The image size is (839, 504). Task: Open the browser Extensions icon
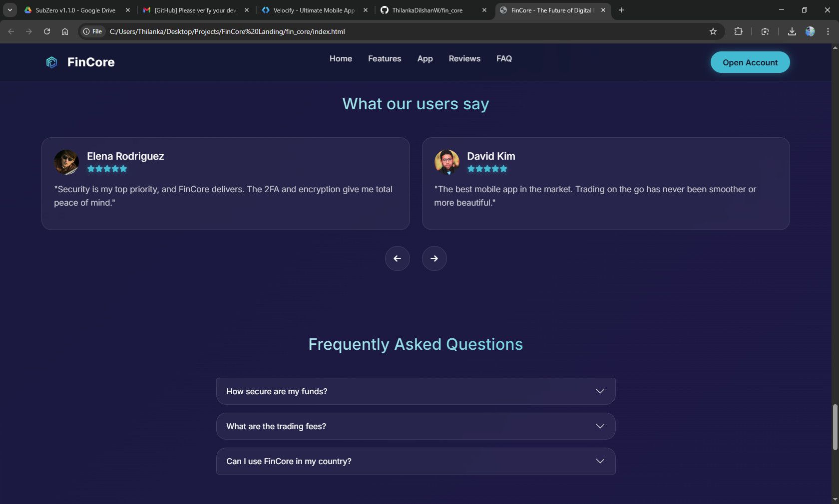[738, 31]
